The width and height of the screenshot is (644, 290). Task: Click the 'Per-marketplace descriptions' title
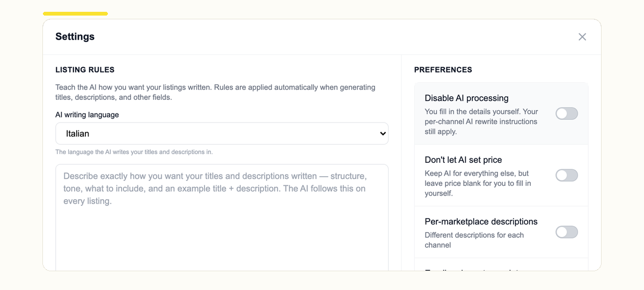coord(481,222)
